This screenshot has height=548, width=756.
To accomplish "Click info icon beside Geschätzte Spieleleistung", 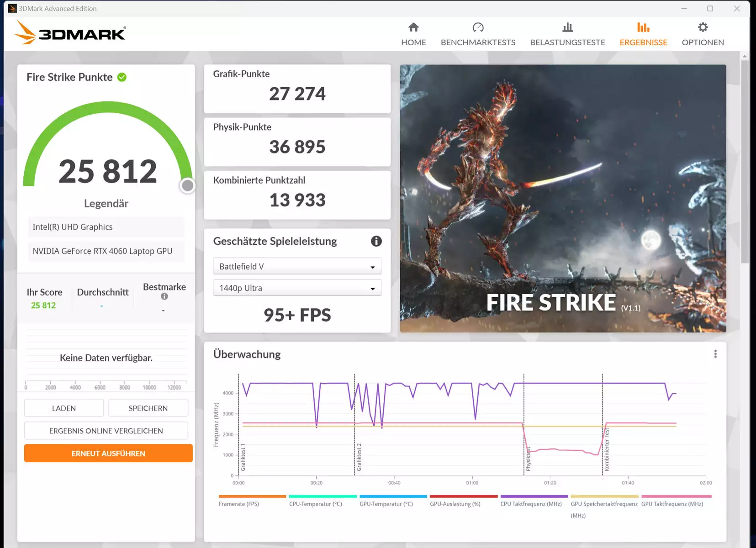I will [x=376, y=241].
